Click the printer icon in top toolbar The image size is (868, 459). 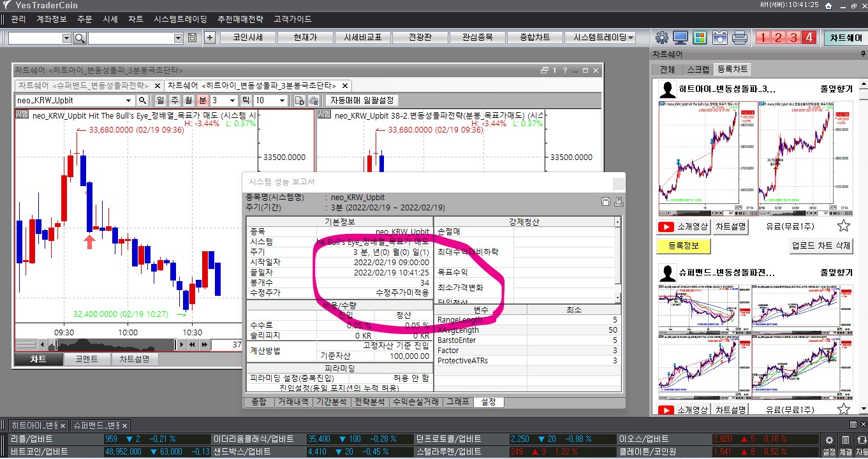coord(739,38)
